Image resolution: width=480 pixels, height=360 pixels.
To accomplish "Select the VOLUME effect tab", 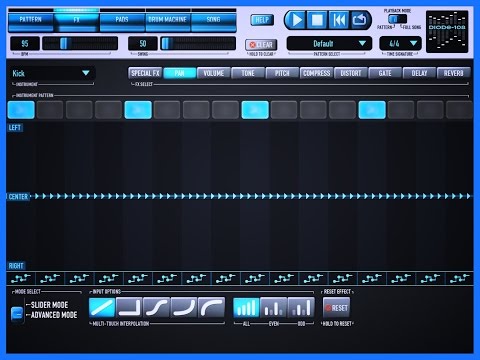I will pyautogui.click(x=214, y=73).
